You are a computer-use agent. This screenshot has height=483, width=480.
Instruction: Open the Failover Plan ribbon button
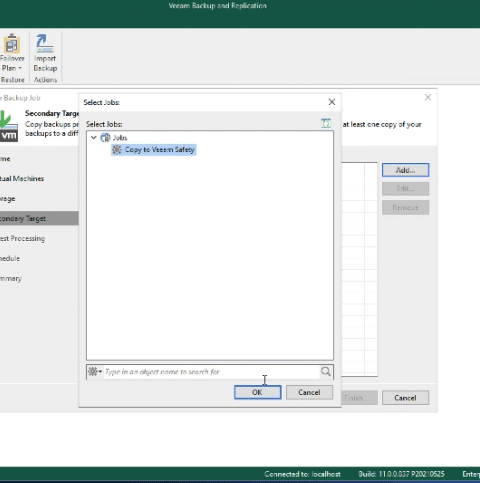point(12,53)
